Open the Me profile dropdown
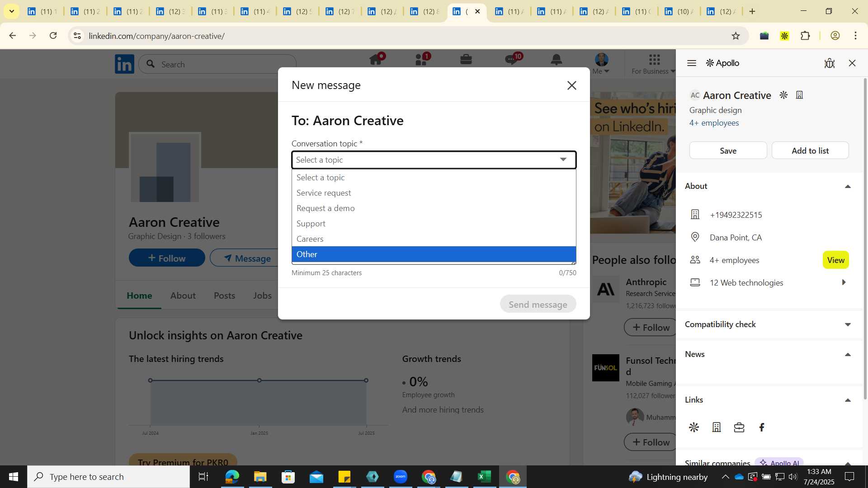The width and height of the screenshot is (868, 488). (601, 64)
